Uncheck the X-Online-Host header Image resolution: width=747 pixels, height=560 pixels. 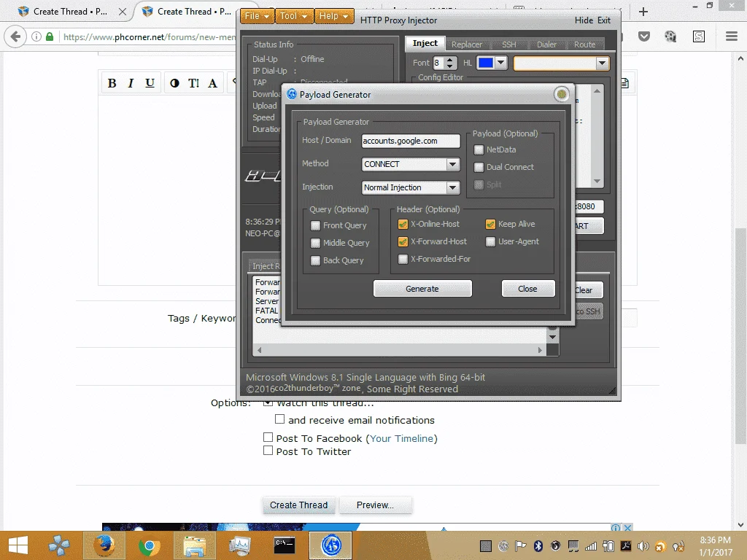403,225
